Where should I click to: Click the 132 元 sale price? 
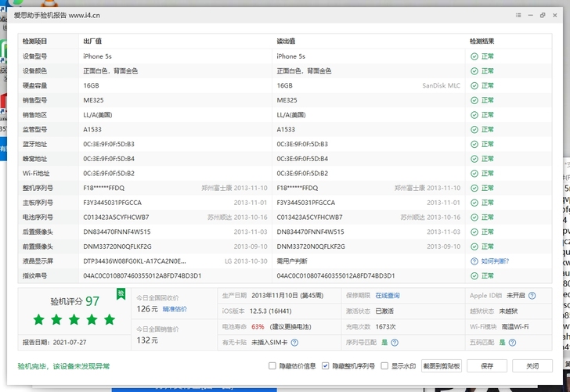[x=147, y=340]
